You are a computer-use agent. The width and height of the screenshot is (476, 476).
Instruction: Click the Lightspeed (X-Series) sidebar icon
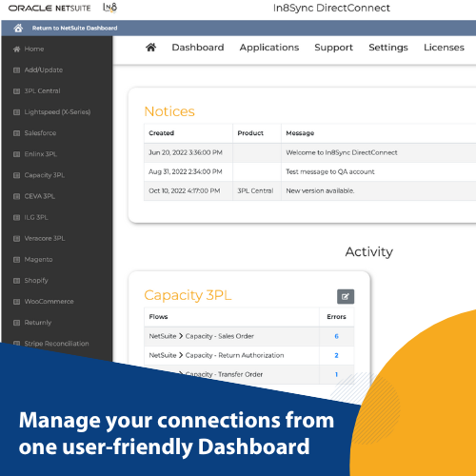click(x=16, y=112)
